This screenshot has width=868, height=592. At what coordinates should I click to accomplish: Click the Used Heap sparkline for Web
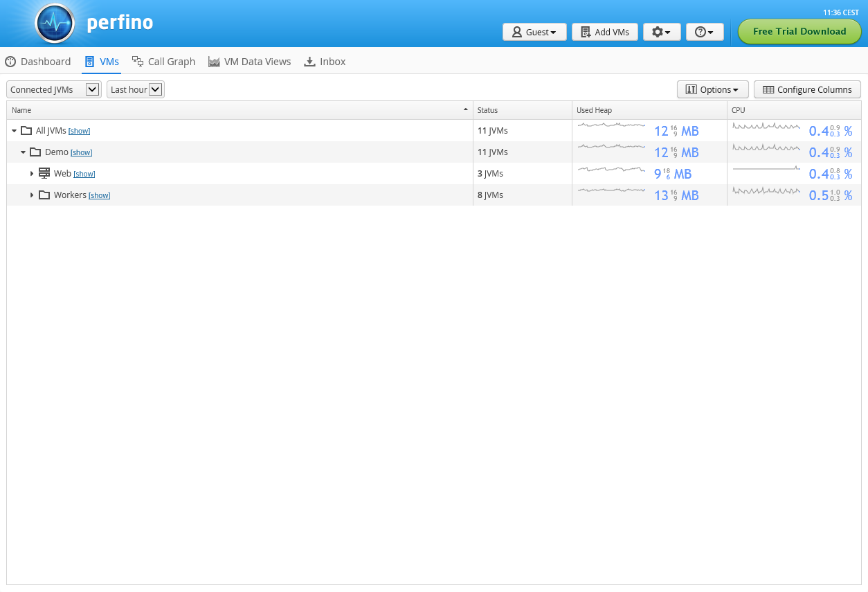click(x=612, y=169)
